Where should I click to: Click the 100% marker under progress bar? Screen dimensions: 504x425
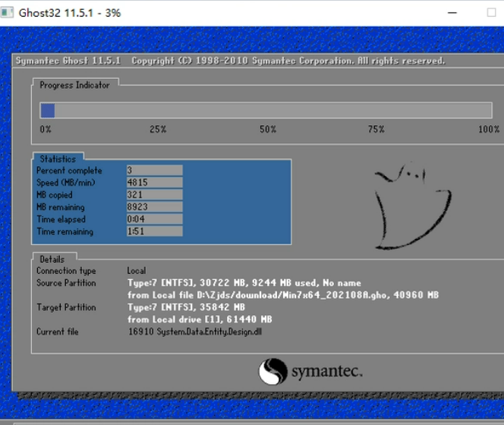(489, 130)
